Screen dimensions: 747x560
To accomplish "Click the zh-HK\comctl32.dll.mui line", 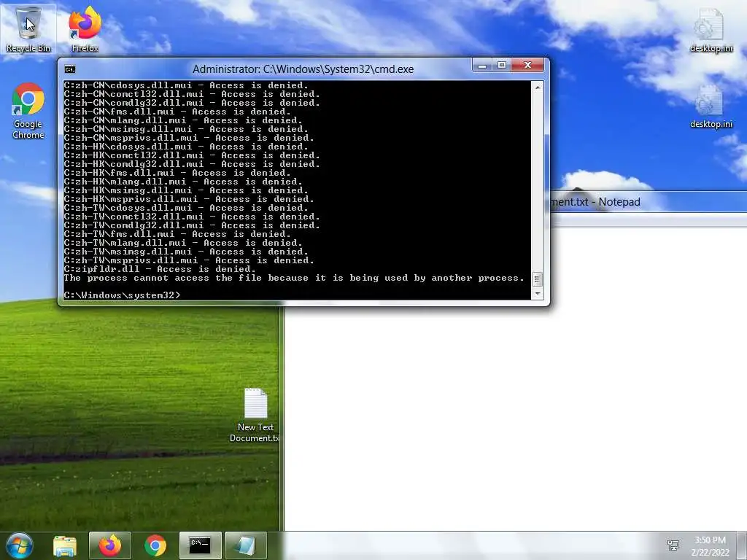I will click(192, 156).
